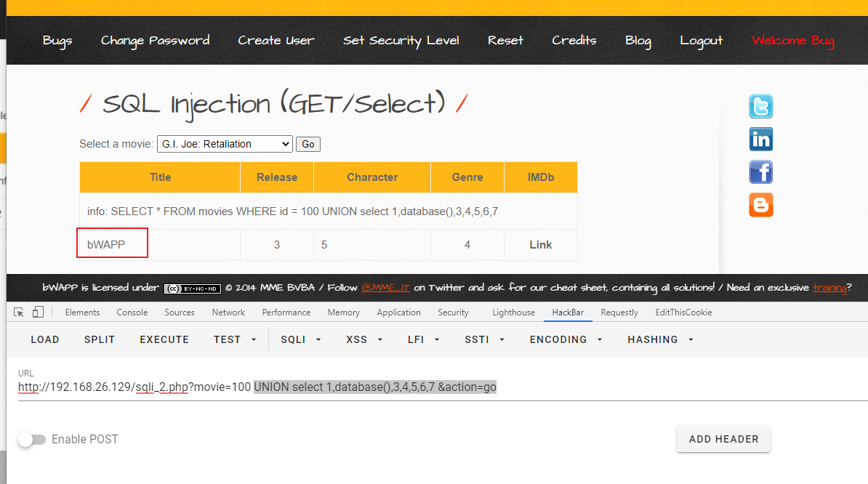
Task: Switch to the Network tab
Action: tap(228, 312)
